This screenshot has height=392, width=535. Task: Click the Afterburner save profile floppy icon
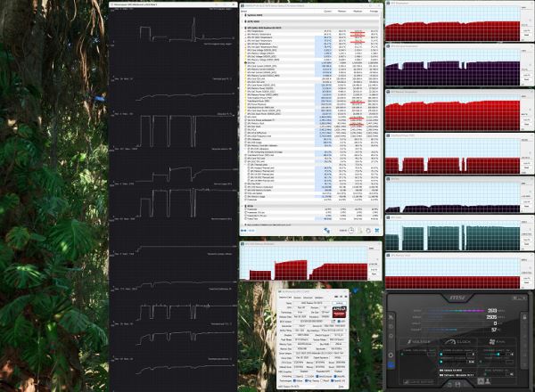[x=457, y=384]
